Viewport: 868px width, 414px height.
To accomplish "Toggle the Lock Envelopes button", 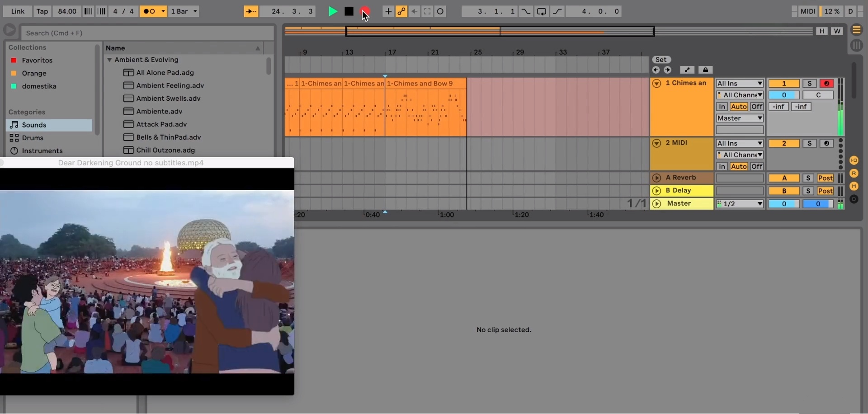I will (x=705, y=70).
